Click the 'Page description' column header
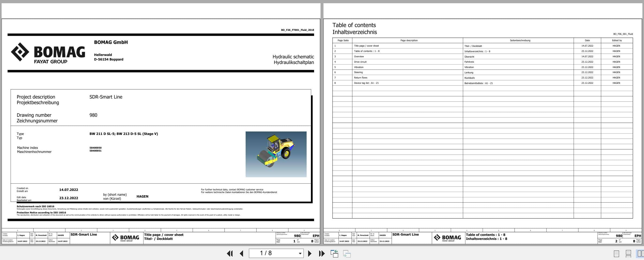644x260 pixels. [409, 40]
